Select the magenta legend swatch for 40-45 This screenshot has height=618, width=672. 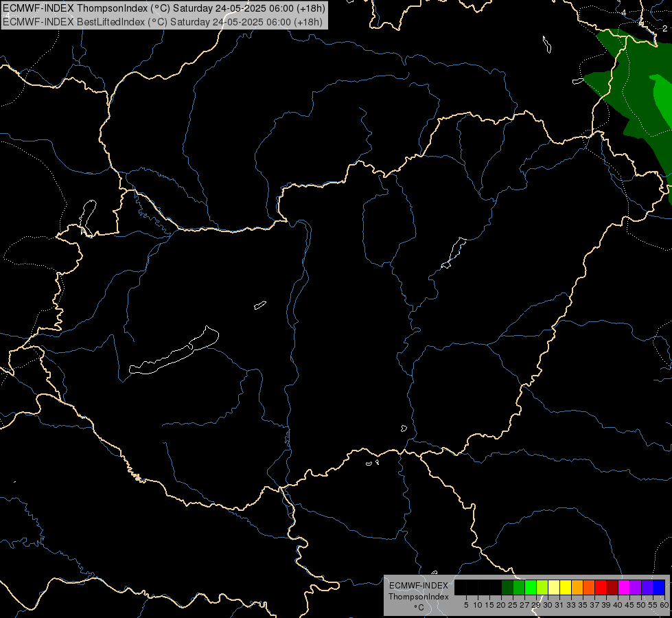(x=624, y=587)
